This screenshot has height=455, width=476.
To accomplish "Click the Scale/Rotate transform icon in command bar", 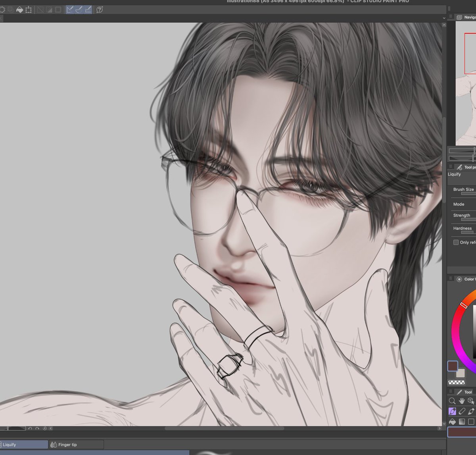I will pos(29,10).
